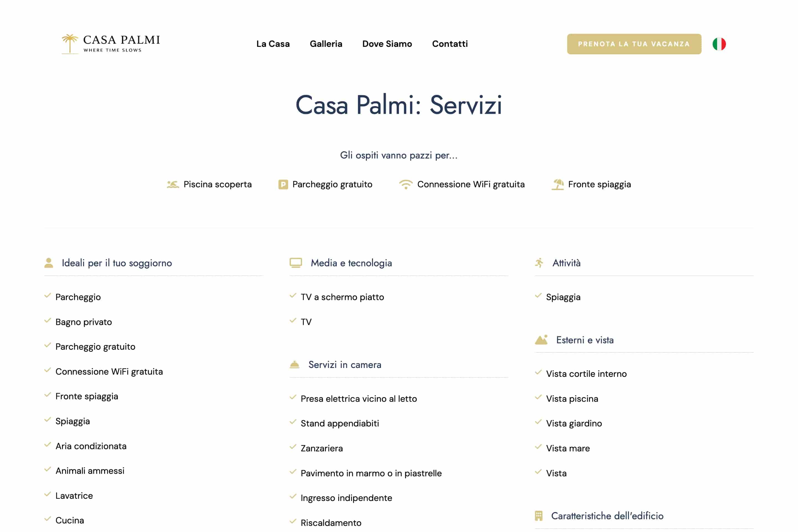
Task: Go to the Galleria page
Action: point(326,44)
